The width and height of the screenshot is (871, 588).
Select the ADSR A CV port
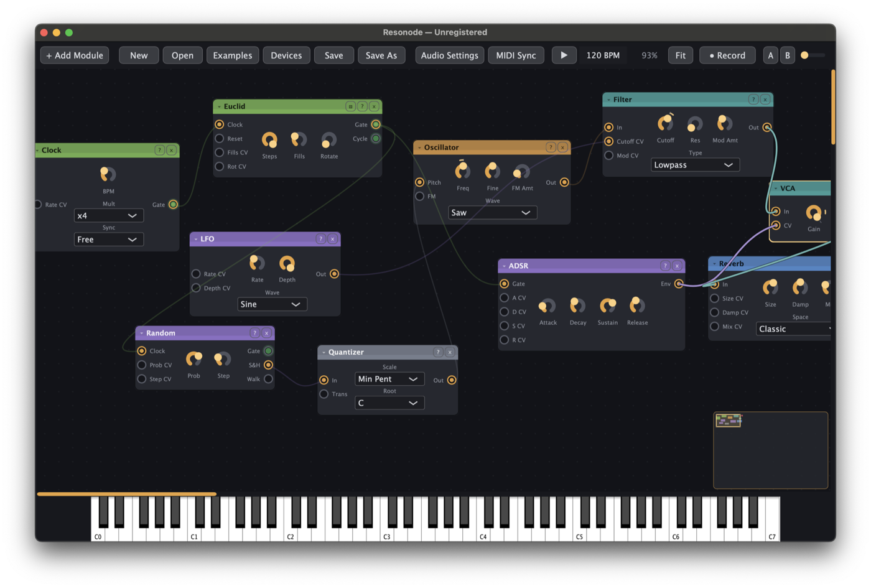[x=505, y=298]
